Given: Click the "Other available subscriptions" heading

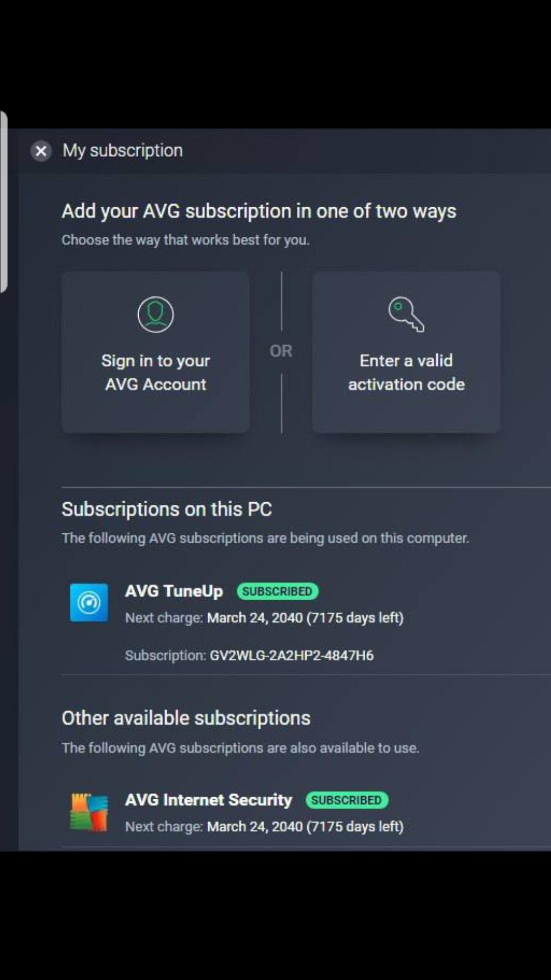Looking at the screenshot, I should coord(186,718).
